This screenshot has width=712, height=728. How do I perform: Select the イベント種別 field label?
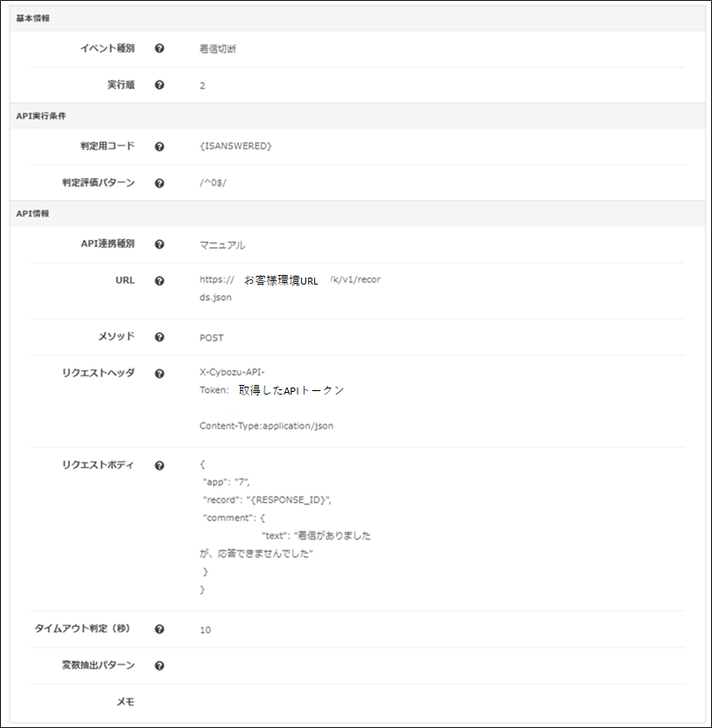(x=107, y=48)
